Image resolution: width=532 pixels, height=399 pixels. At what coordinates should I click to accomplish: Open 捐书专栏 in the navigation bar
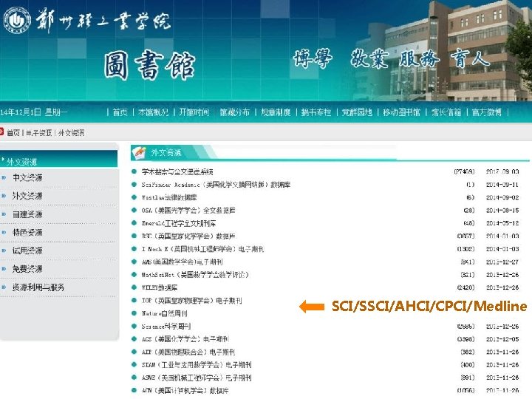pyautogui.click(x=316, y=112)
